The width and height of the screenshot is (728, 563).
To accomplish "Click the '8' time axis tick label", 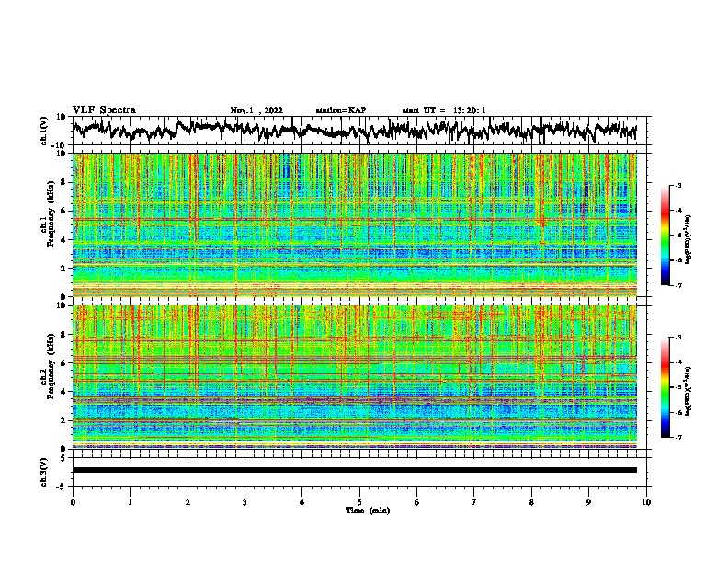I will pos(531,502).
